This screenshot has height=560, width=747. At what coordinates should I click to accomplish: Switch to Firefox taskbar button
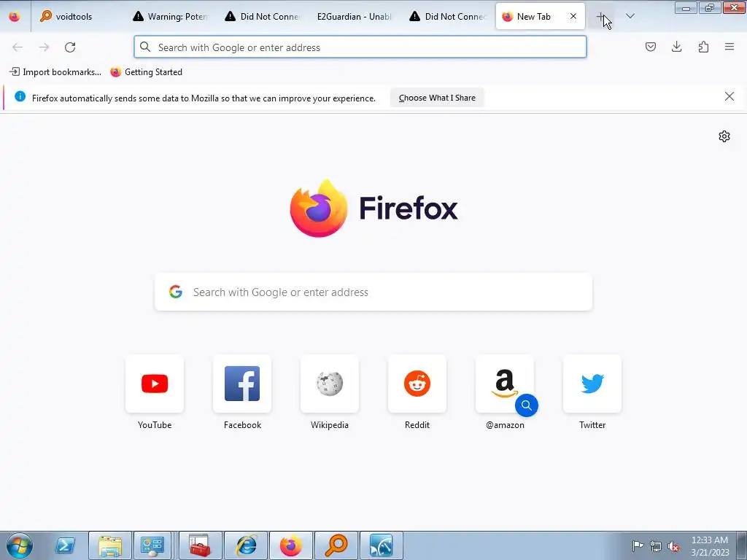click(x=290, y=545)
